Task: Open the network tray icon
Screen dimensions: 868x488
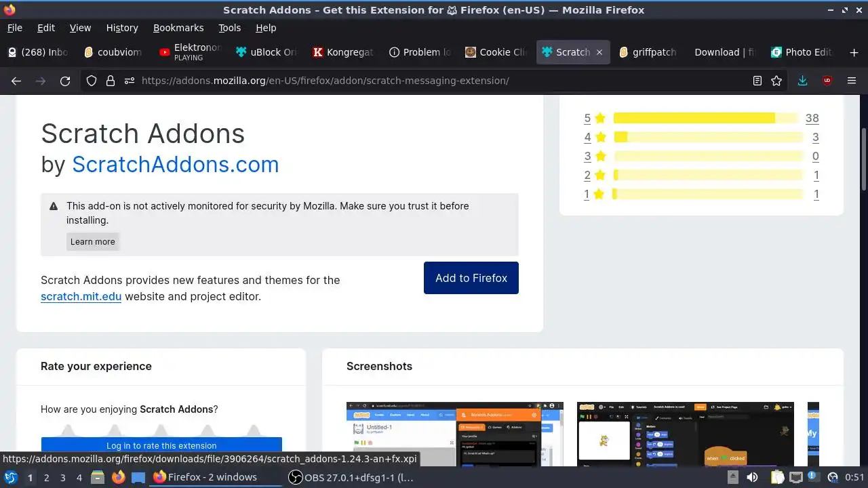Action: click(796, 477)
